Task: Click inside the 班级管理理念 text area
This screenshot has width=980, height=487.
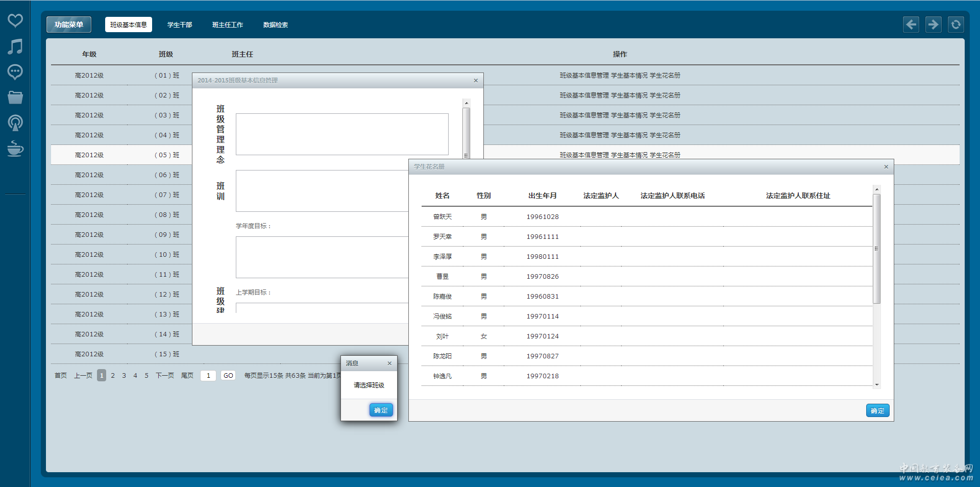Action: point(342,134)
